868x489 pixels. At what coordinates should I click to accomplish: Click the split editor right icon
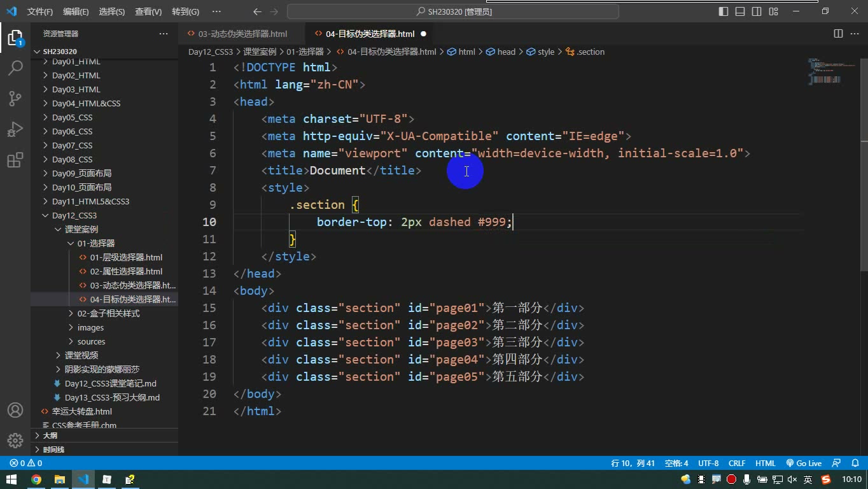tap(838, 34)
